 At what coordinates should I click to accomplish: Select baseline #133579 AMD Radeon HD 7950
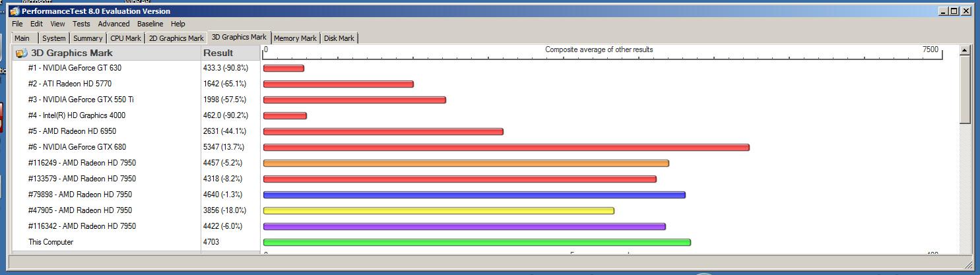(82, 179)
